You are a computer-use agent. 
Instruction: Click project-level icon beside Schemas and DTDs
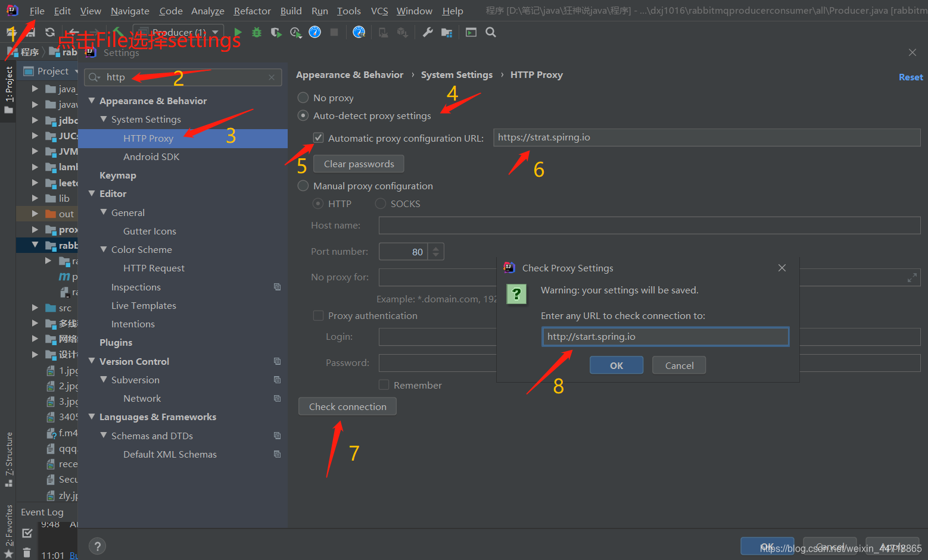(277, 436)
